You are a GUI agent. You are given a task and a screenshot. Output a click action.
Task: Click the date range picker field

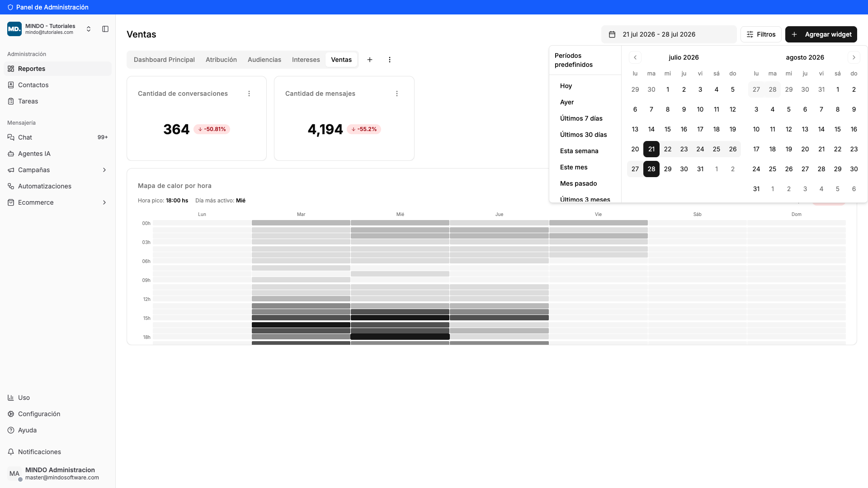coord(669,34)
